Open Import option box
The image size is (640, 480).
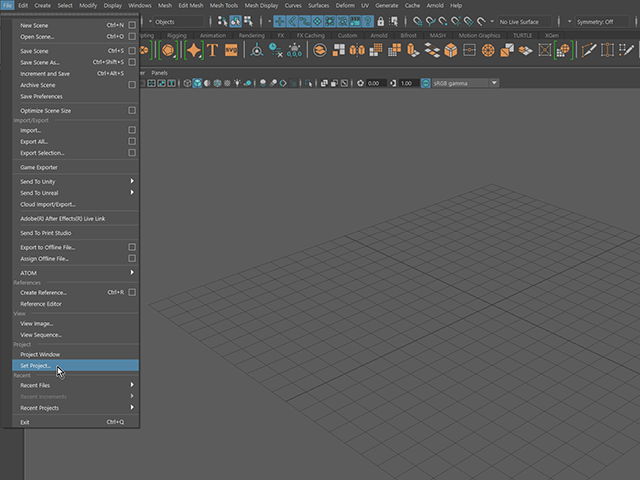132,130
